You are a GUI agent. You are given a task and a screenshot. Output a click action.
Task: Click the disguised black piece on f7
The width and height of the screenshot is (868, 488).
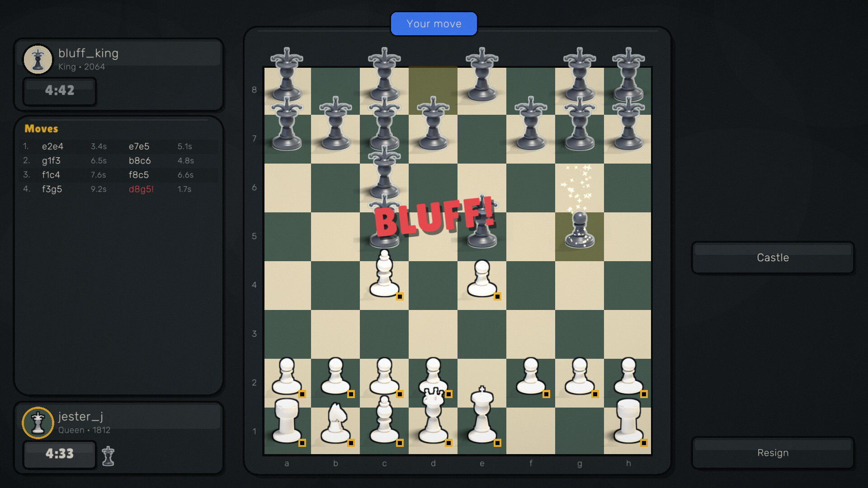click(x=531, y=123)
